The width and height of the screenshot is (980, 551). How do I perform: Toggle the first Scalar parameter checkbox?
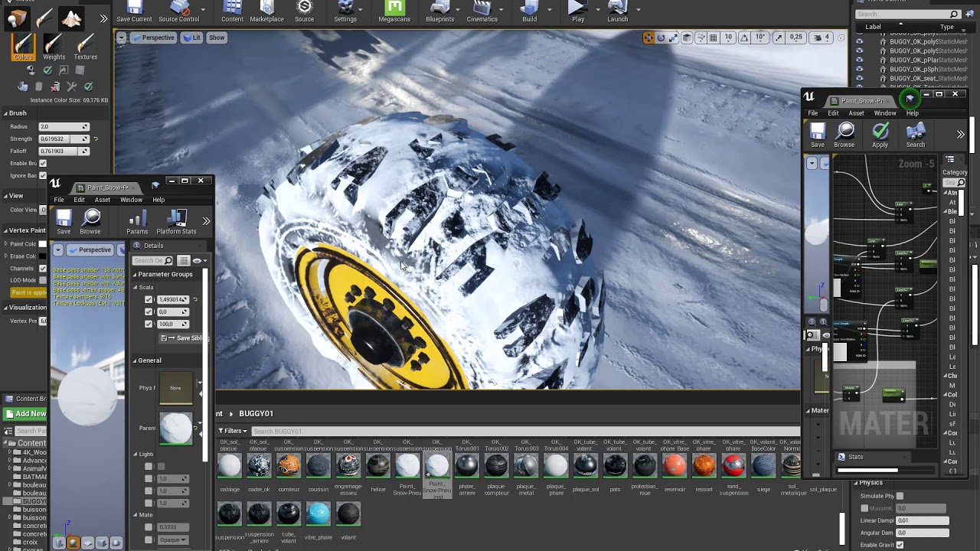click(149, 299)
